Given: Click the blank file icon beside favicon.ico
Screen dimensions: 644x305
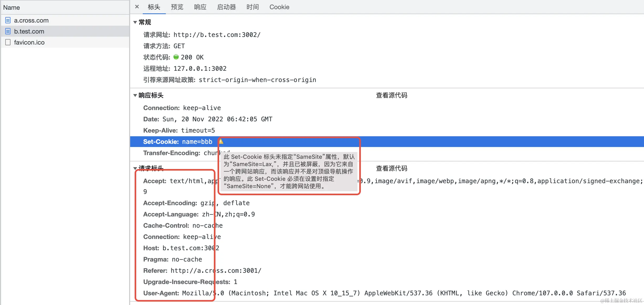Looking at the screenshot, I should (8, 42).
